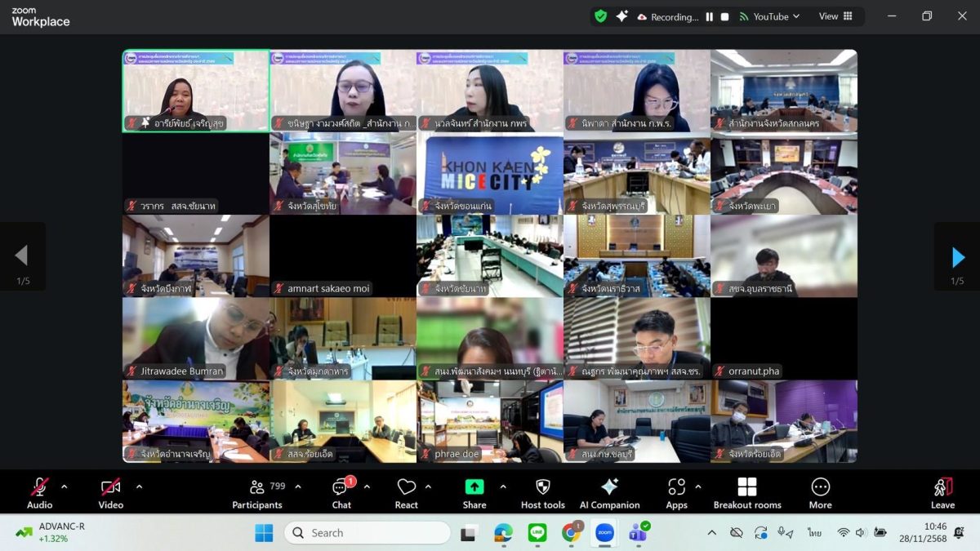The height and width of the screenshot is (551, 980).
Task: Expand the Participants options arrow
Action: coord(298,487)
